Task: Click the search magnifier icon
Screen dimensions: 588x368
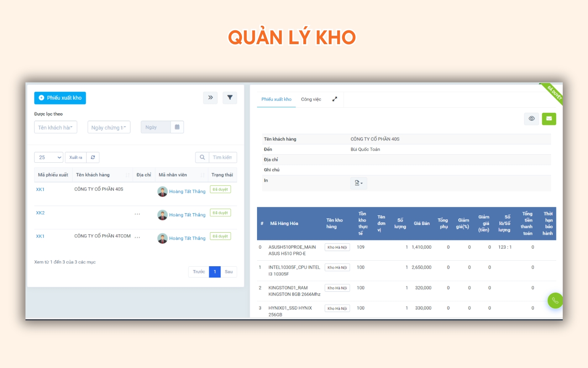Action: pos(202,157)
